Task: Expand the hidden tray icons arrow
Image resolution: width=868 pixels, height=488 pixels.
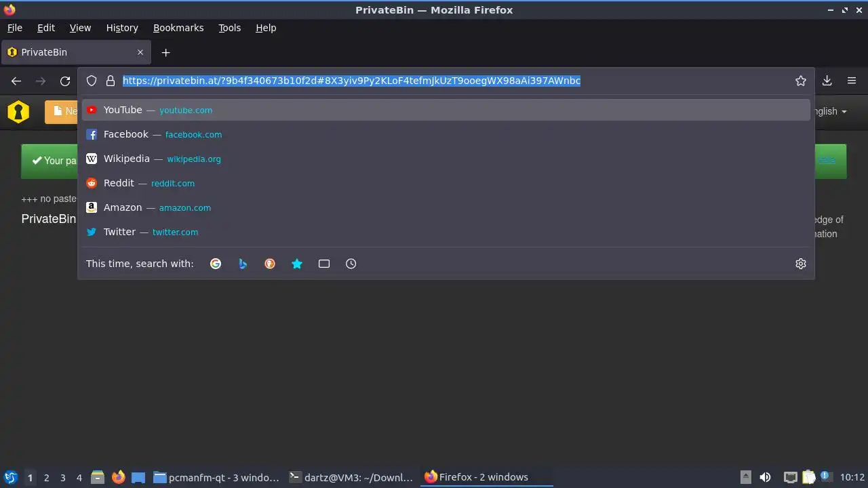Action: tap(745, 477)
